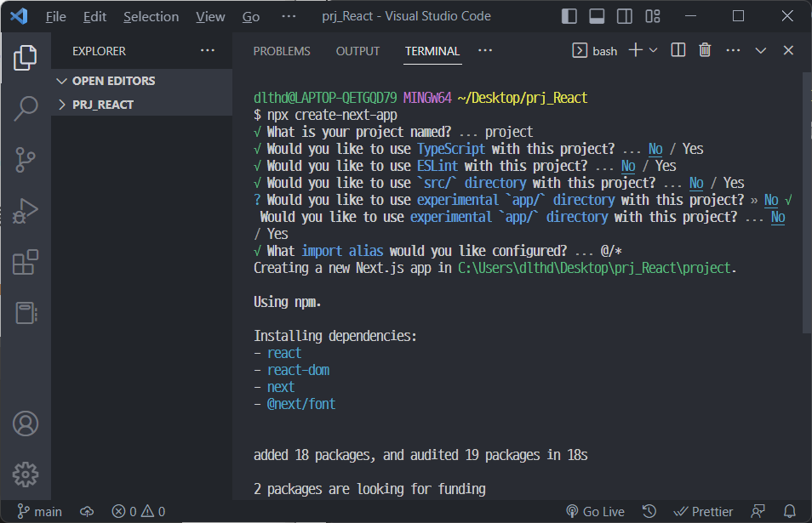The width and height of the screenshot is (812, 523).
Task: Show more menu bar items ellipsis
Action: click(289, 16)
